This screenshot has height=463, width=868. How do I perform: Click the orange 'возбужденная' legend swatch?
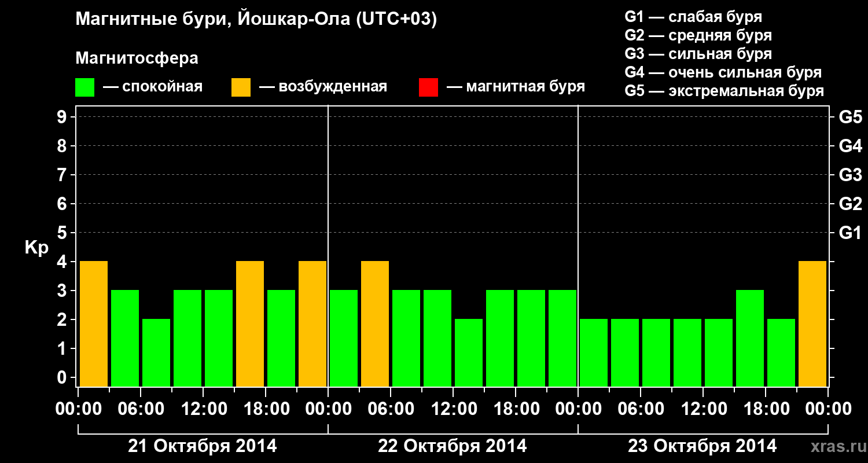(241, 87)
